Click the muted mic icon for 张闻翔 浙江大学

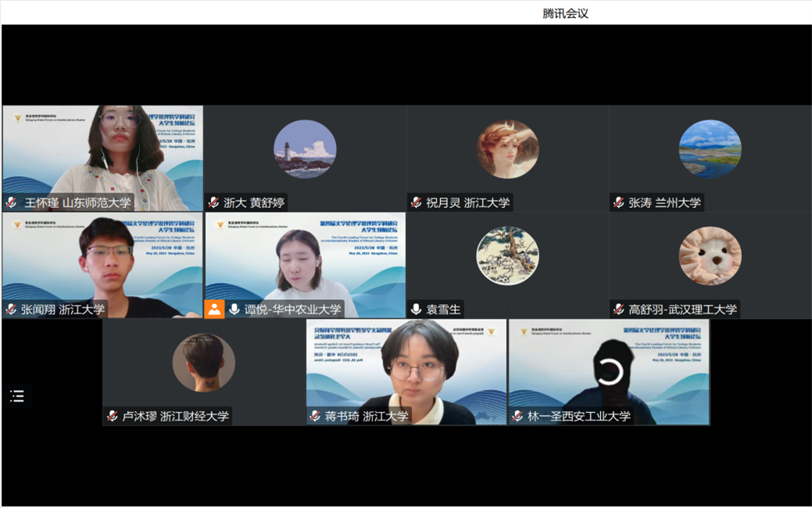12,309
